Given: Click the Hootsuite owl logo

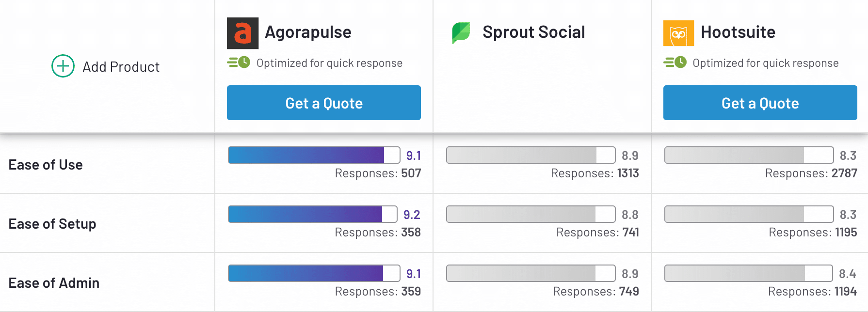Looking at the screenshot, I should pos(678,33).
